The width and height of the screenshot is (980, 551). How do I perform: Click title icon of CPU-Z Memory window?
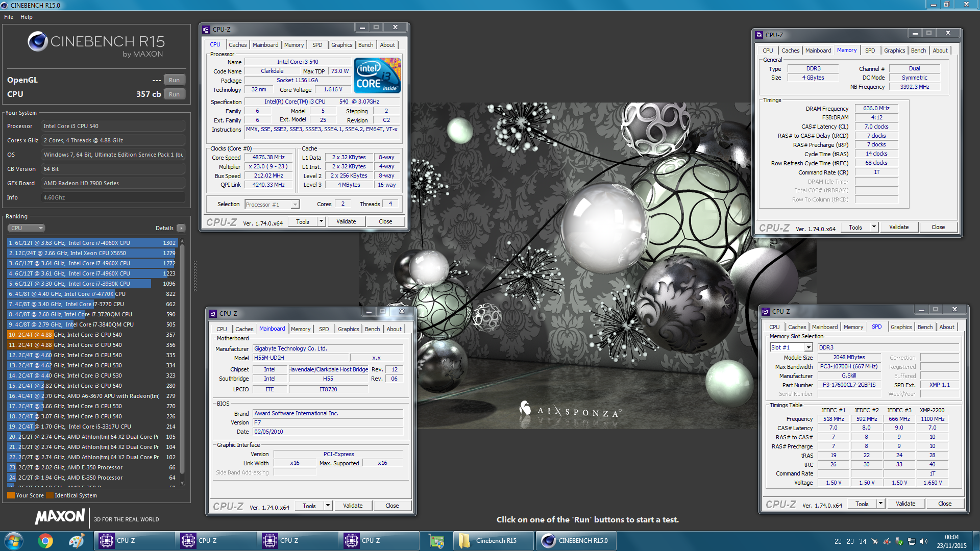[x=759, y=35]
